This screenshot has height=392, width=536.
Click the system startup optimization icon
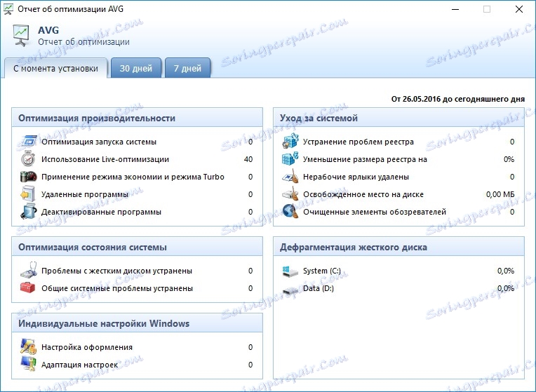(28, 142)
